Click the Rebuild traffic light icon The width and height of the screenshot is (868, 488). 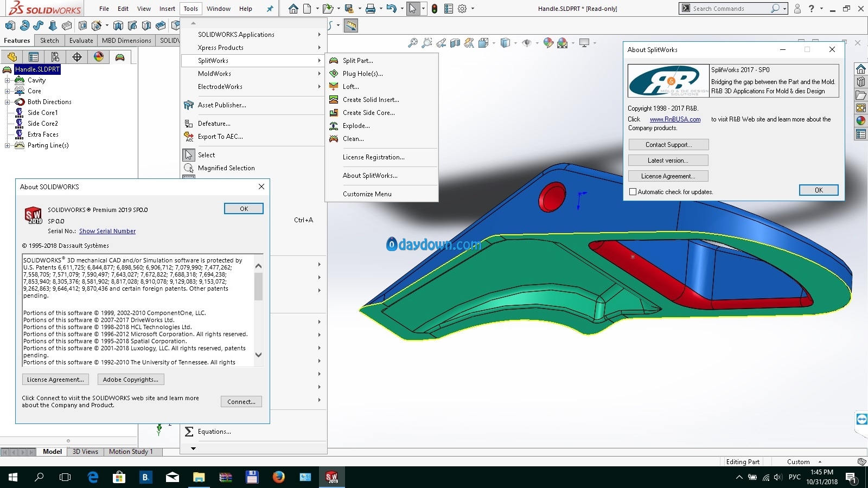tap(435, 9)
